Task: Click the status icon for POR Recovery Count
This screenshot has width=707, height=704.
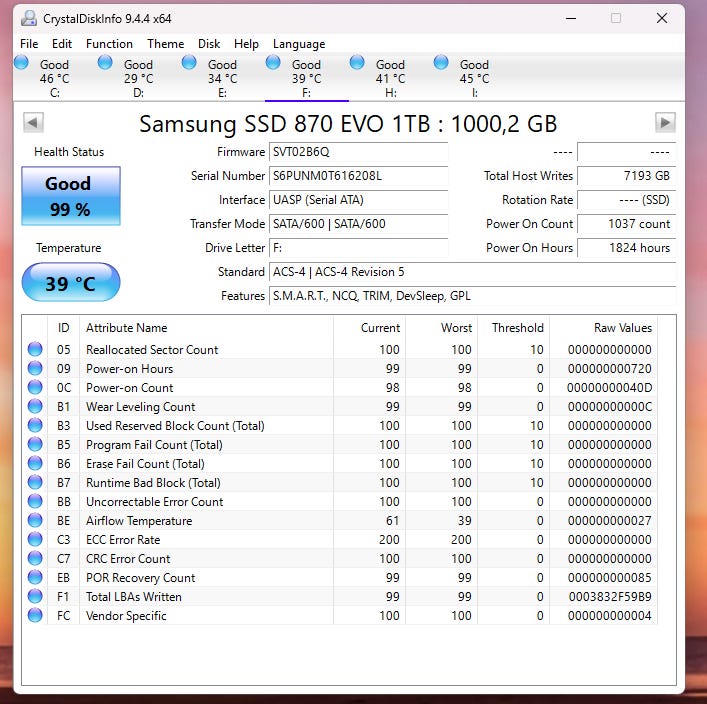Action: click(35, 577)
